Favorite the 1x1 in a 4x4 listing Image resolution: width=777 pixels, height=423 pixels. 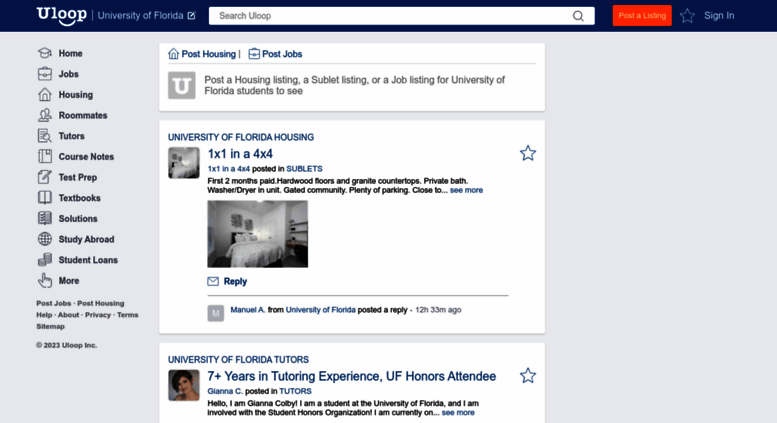point(528,153)
